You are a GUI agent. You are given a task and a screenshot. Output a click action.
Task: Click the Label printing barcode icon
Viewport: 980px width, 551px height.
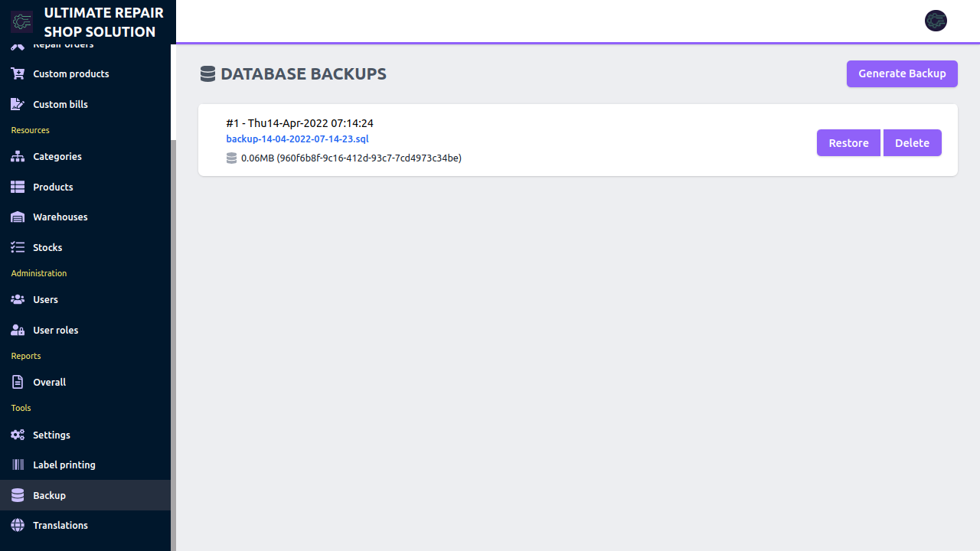coord(18,465)
